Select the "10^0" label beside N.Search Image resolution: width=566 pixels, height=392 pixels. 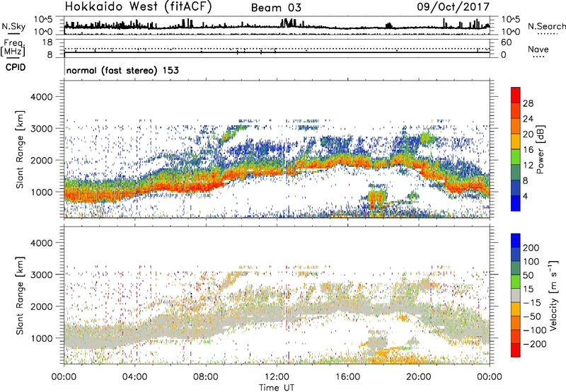[x=511, y=32]
